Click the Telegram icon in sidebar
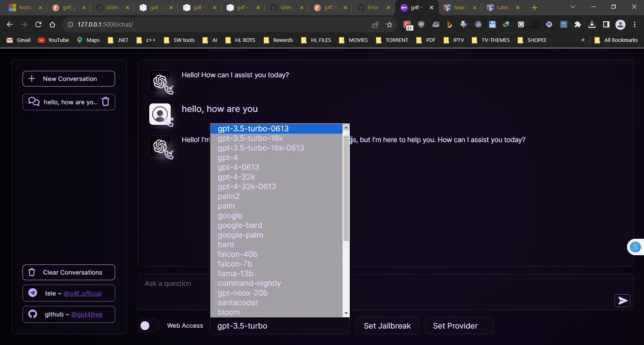This screenshot has height=345, width=644. point(33,293)
